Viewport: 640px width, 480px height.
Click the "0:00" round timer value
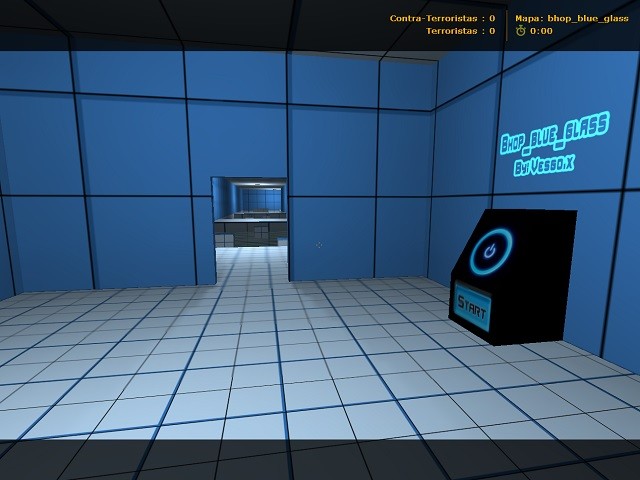541,31
